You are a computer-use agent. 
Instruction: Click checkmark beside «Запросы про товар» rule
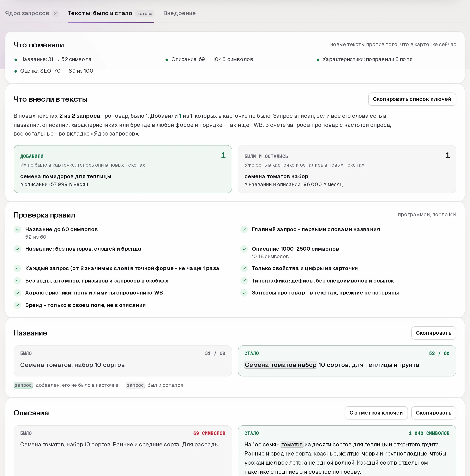tap(244, 293)
